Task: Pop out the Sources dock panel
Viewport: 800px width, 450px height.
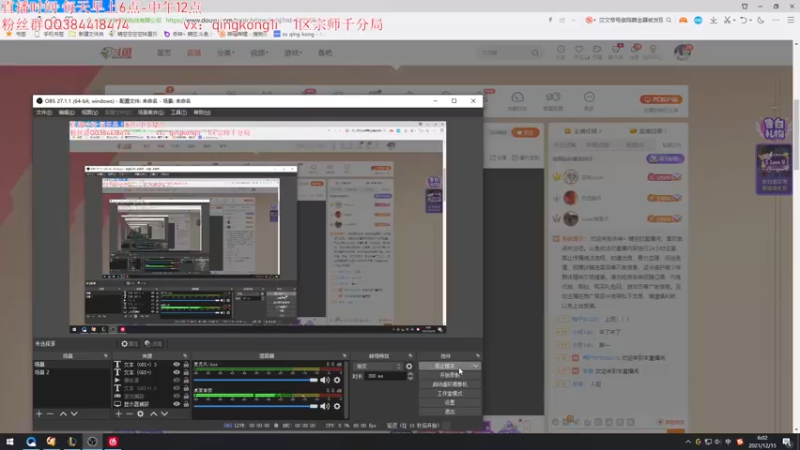Action: click(x=185, y=356)
